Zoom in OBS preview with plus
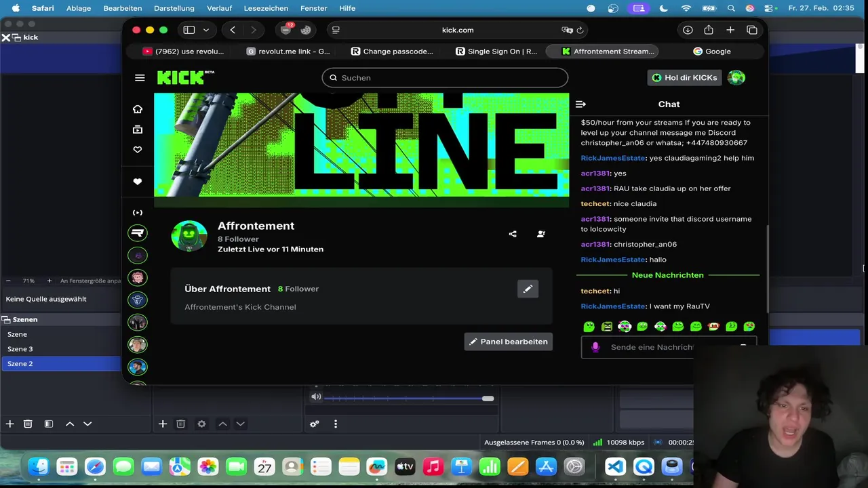 click(x=49, y=281)
